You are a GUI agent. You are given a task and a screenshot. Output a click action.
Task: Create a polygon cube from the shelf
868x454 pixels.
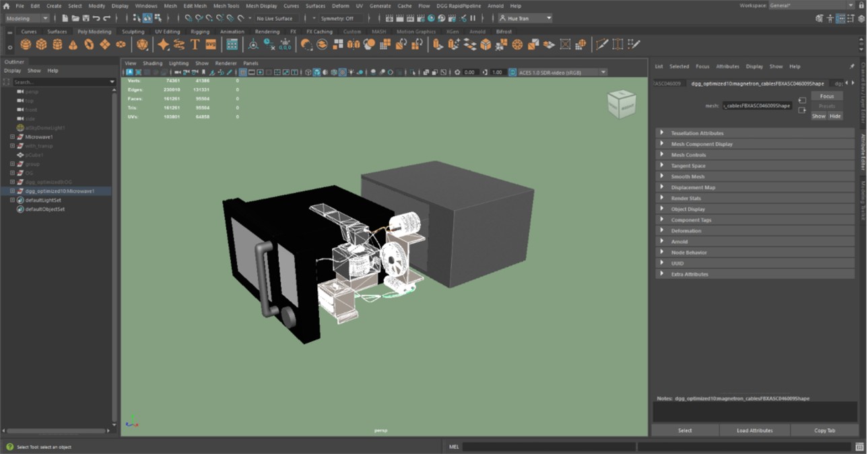click(x=41, y=44)
